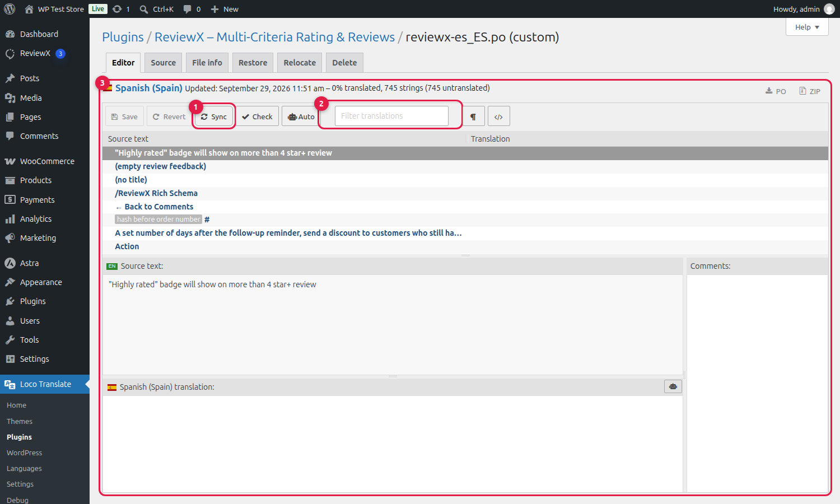The image size is (840, 504).
Task: Open Loco Translate Languages page
Action: [x=24, y=468]
